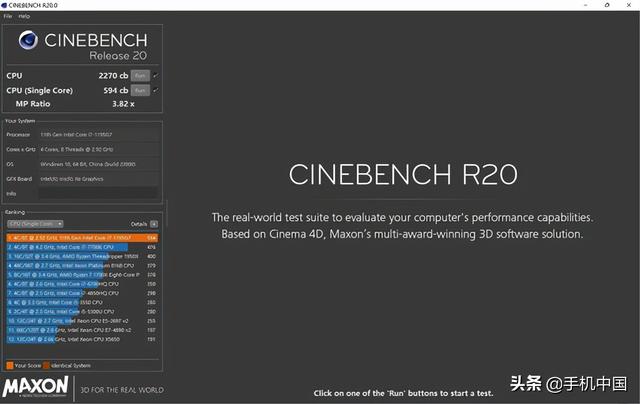Close the Cinebench R20 window

pos(629,5)
